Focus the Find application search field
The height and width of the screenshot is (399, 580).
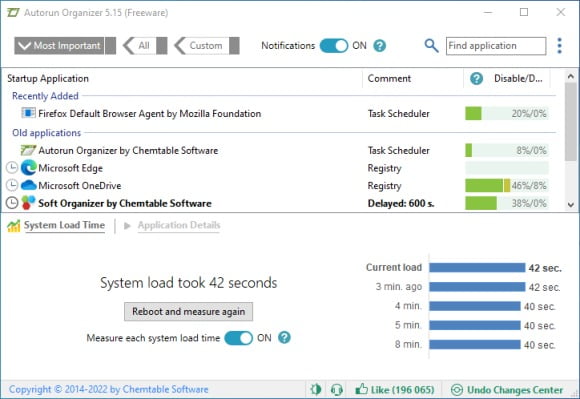point(496,46)
